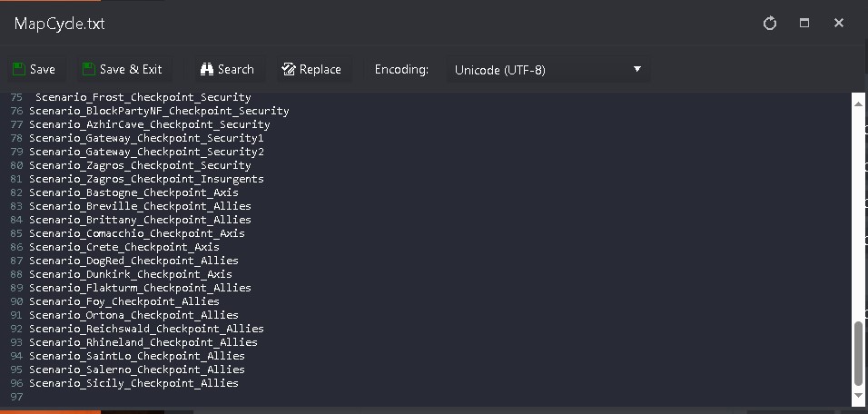Click line Scenario_Flakturm_Checkpoint_Allies

140,288
